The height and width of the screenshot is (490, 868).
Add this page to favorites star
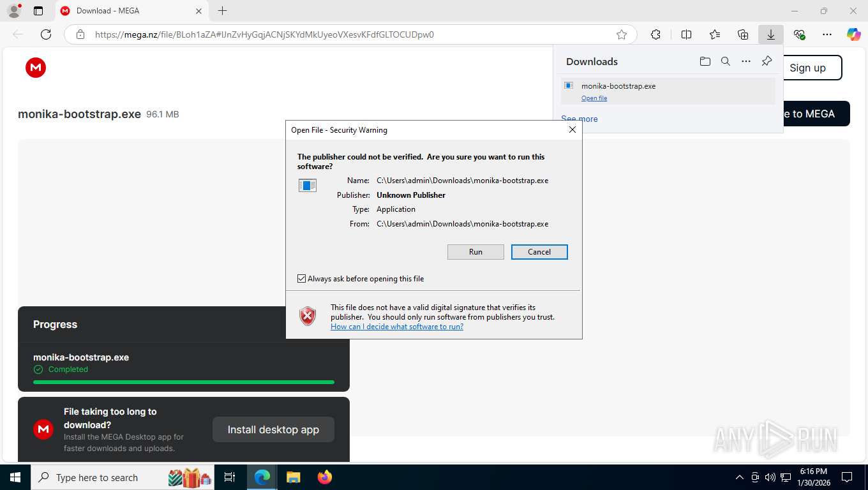point(622,34)
